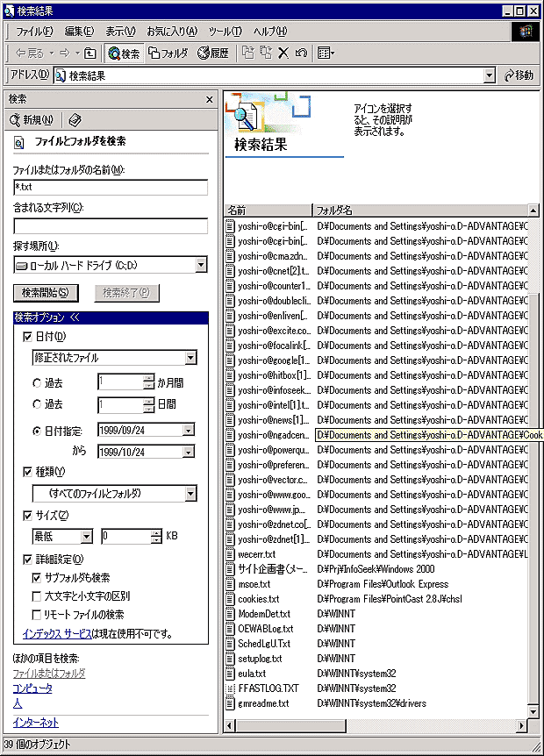This screenshot has width=544, height=756.
Task: Open the View (表示) menu
Action: pyautogui.click(x=120, y=32)
